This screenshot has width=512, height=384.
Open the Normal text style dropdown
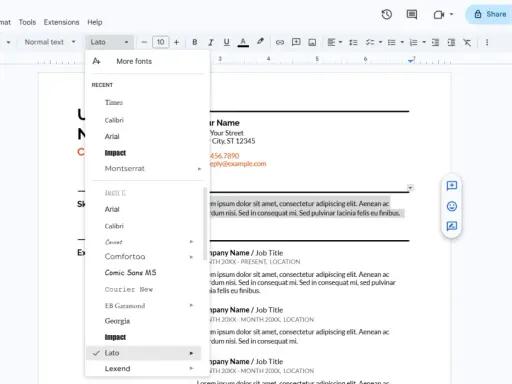click(x=50, y=42)
